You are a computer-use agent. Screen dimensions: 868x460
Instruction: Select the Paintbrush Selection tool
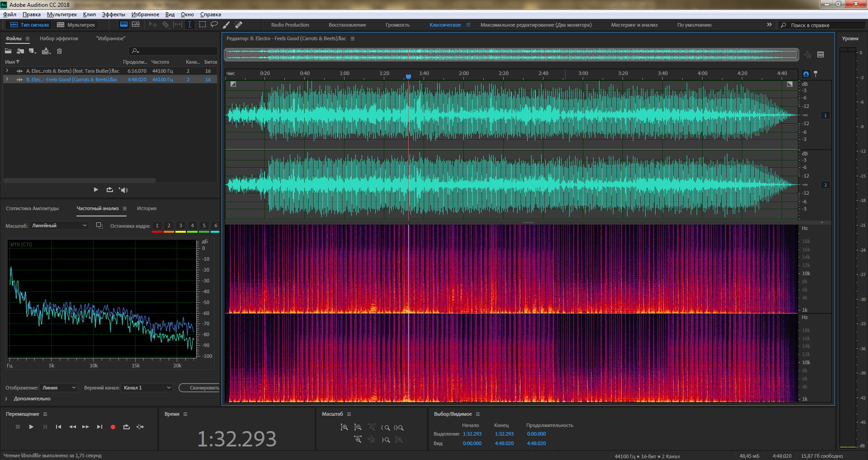click(x=226, y=24)
